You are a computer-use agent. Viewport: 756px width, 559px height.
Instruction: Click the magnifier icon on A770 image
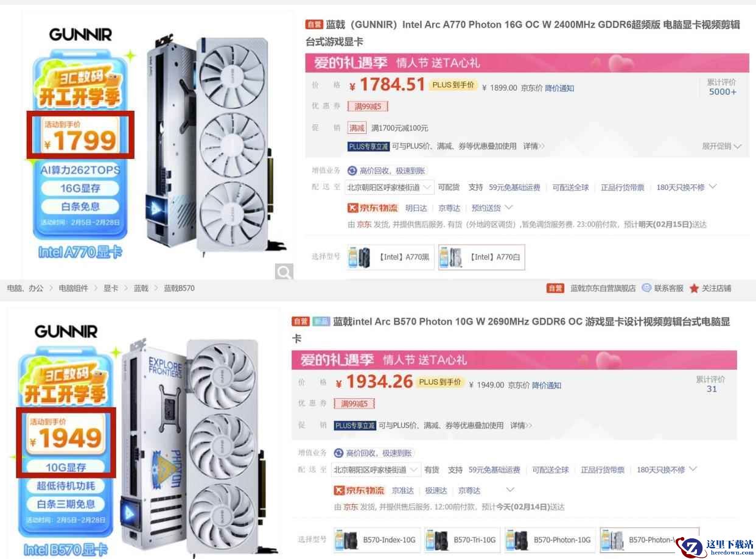284,272
